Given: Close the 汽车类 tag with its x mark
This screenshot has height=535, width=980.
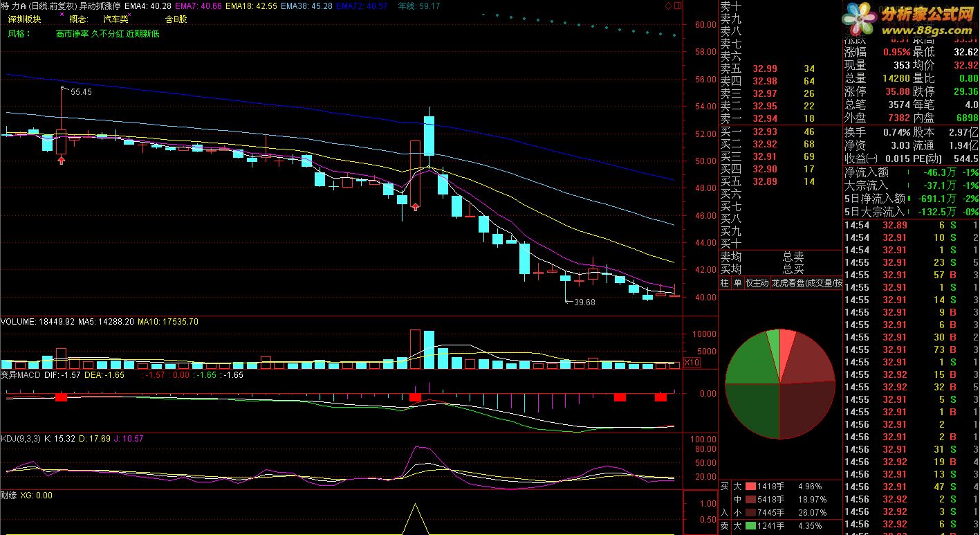Looking at the screenshot, I should click(x=129, y=14).
